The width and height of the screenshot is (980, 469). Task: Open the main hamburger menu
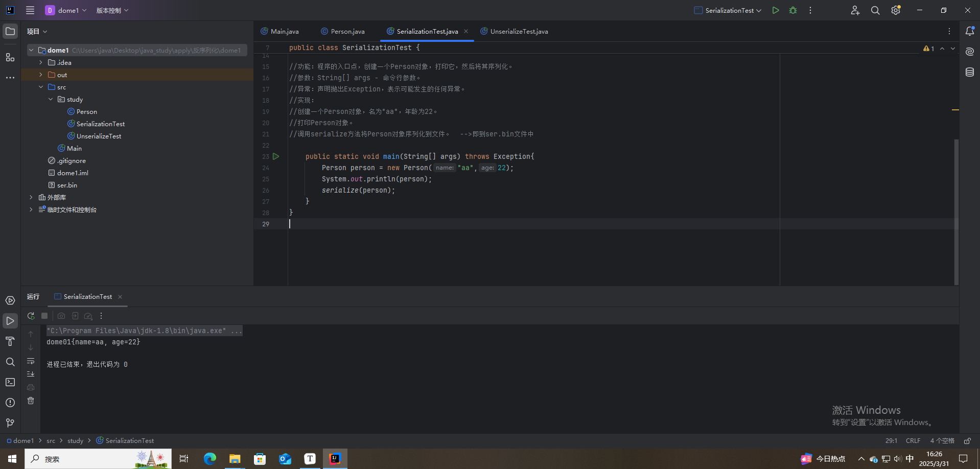click(x=30, y=10)
